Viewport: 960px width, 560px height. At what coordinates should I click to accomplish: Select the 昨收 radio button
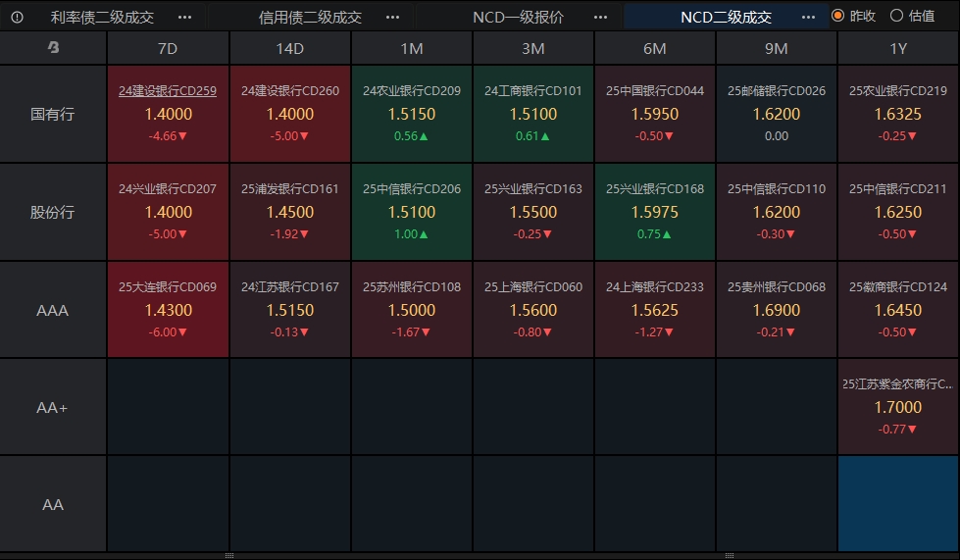click(838, 16)
